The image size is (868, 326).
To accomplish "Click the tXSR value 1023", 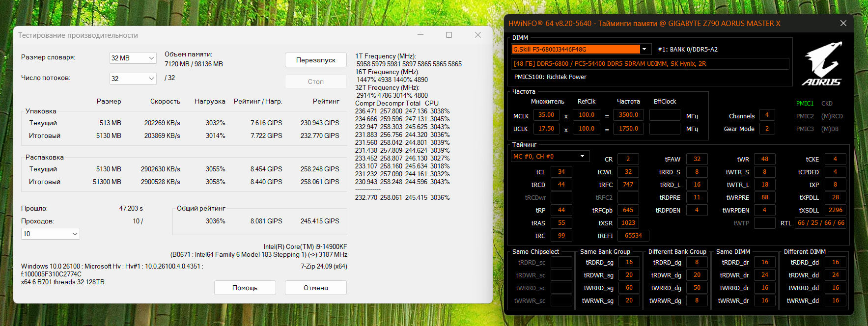I will pos(628,223).
